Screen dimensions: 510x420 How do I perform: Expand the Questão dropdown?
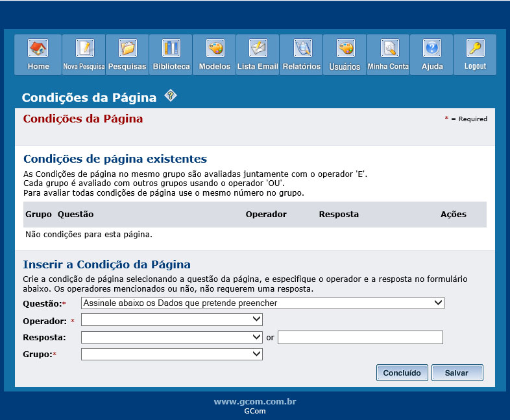263,303
